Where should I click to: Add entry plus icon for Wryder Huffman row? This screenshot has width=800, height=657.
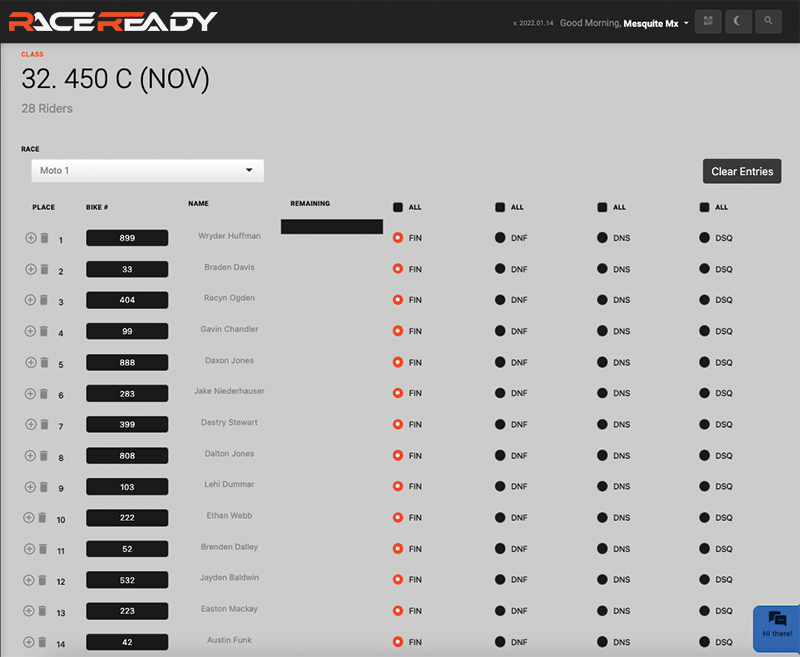point(31,238)
